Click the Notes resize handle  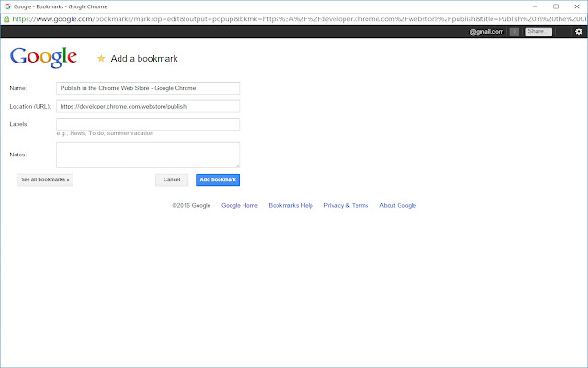click(237, 166)
